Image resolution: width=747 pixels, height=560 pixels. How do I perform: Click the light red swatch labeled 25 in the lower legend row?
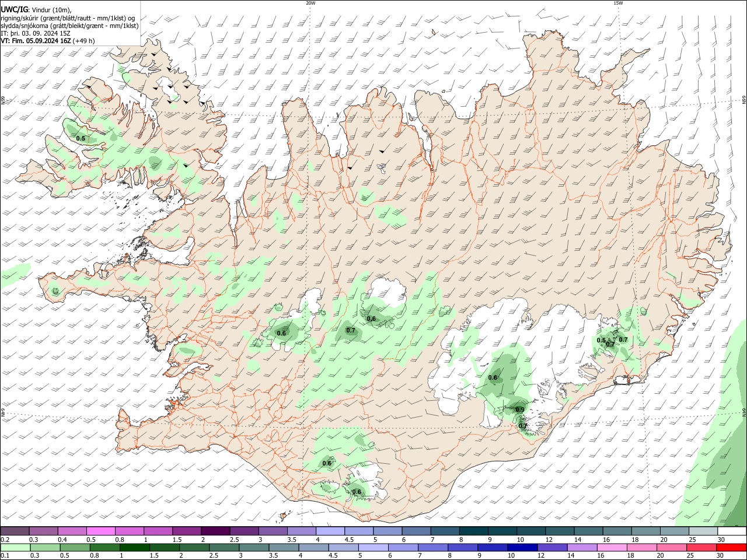701,547
